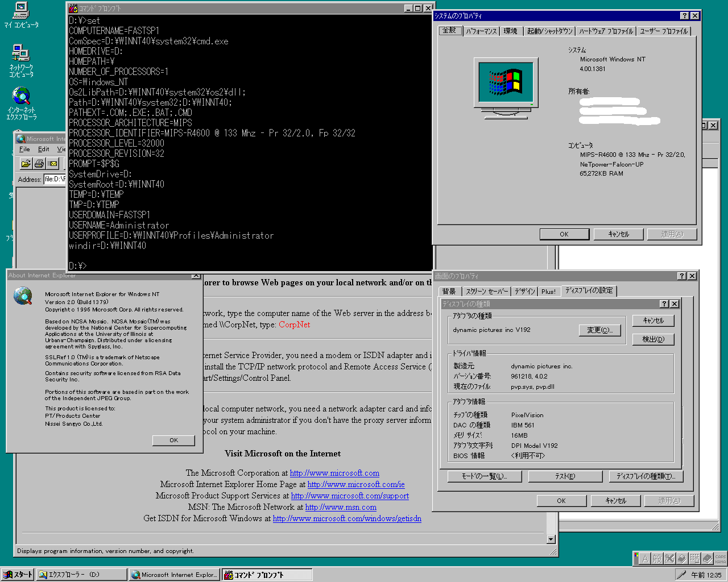The height and width of the screenshot is (582, 728).
Task: Click OK at bottom of Display Properties dialog
Action: [x=561, y=501]
